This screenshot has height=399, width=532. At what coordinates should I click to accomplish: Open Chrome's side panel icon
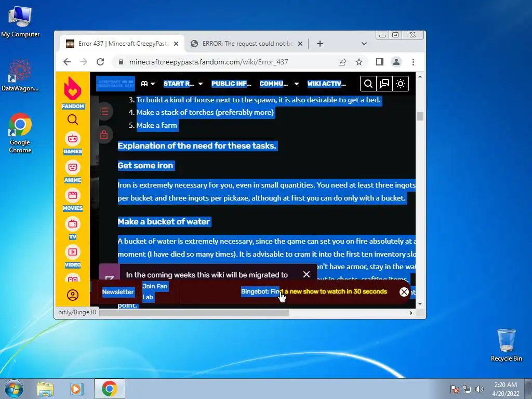380,62
